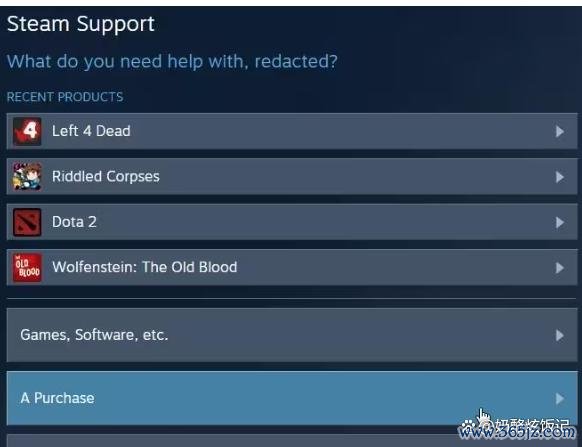Open Wolfenstein: The Old Blood support text
582x447 pixels.
145,267
